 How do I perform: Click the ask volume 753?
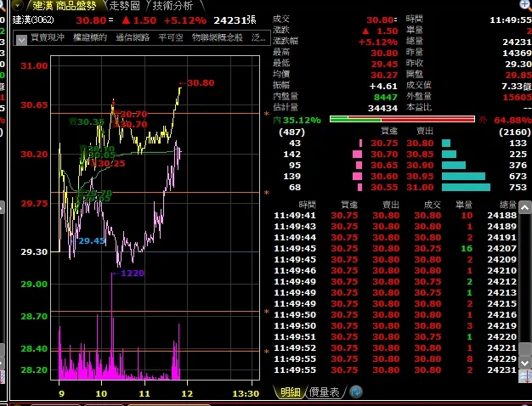pyautogui.click(x=518, y=187)
